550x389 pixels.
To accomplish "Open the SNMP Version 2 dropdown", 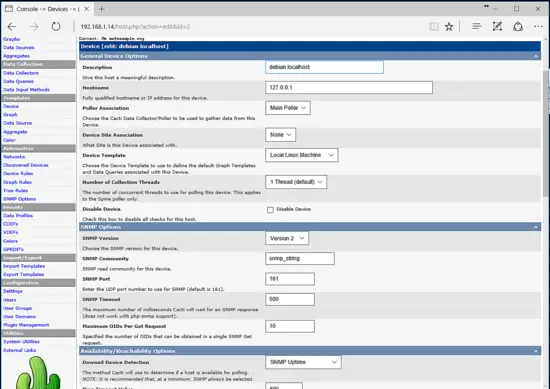I will (287, 238).
